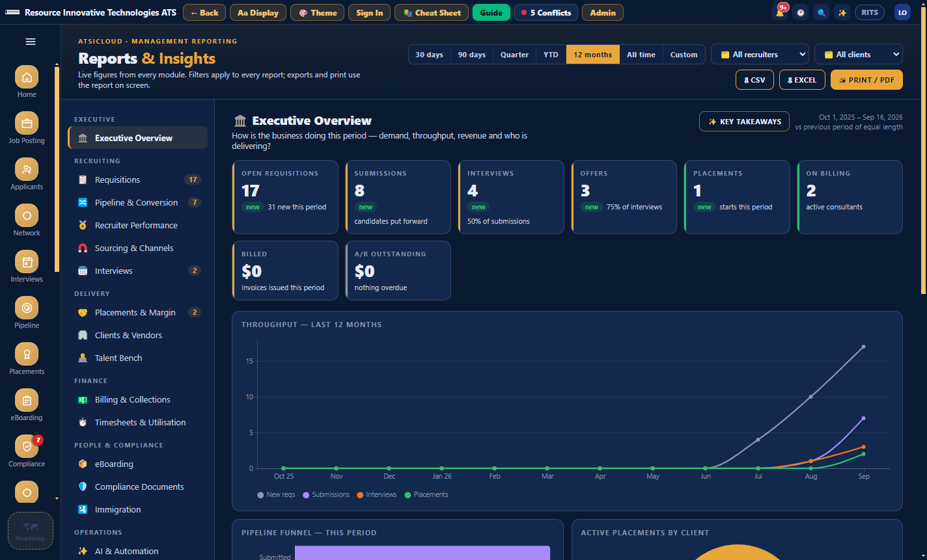Image resolution: width=927 pixels, height=560 pixels.
Task: Click the RITS pill button
Action: click(x=870, y=12)
